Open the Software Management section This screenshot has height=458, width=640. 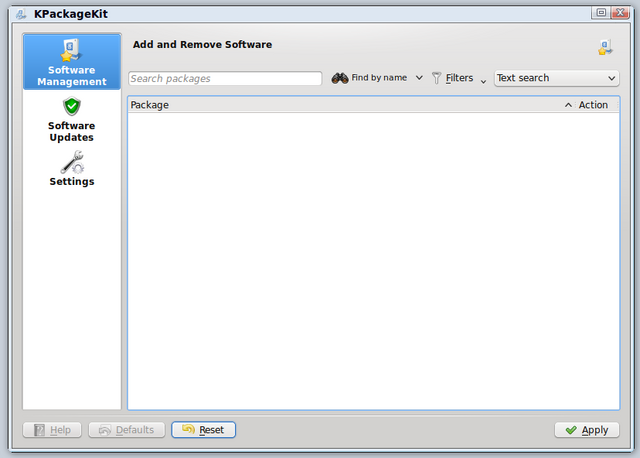pos(72,62)
